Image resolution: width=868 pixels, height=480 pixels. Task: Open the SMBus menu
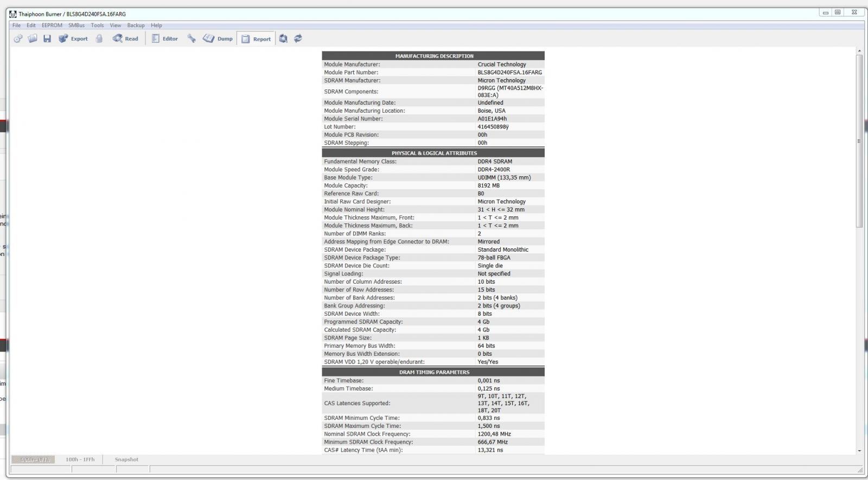click(76, 25)
